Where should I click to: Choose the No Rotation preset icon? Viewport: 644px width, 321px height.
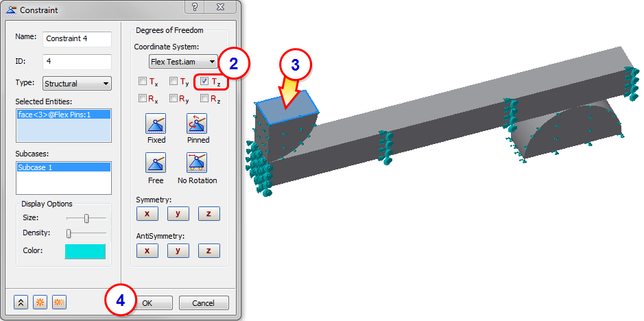coord(197,163)
